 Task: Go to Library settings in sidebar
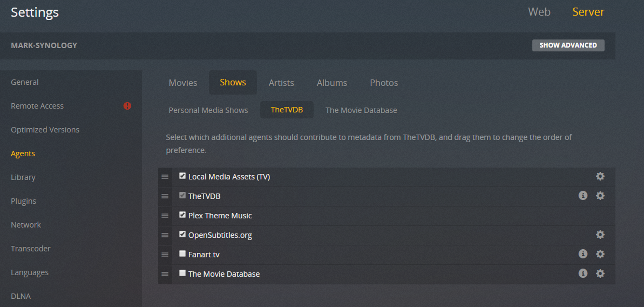(23, 177)
